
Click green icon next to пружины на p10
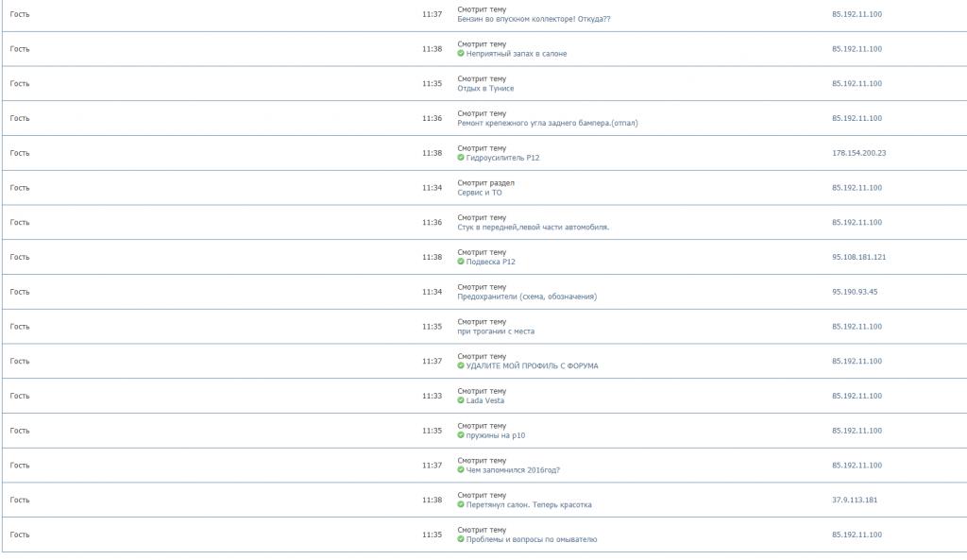click(x=461, y=435)
